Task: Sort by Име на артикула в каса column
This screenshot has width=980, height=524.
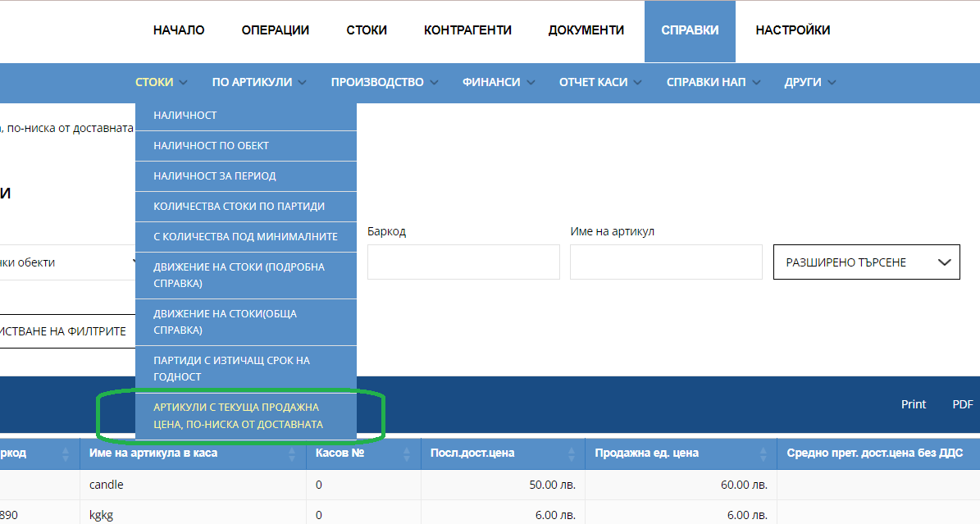Action: pos(193,453)
